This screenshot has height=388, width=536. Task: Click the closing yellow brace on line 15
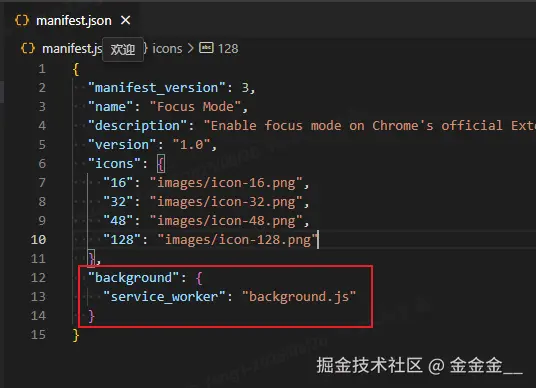pos(76,335)
